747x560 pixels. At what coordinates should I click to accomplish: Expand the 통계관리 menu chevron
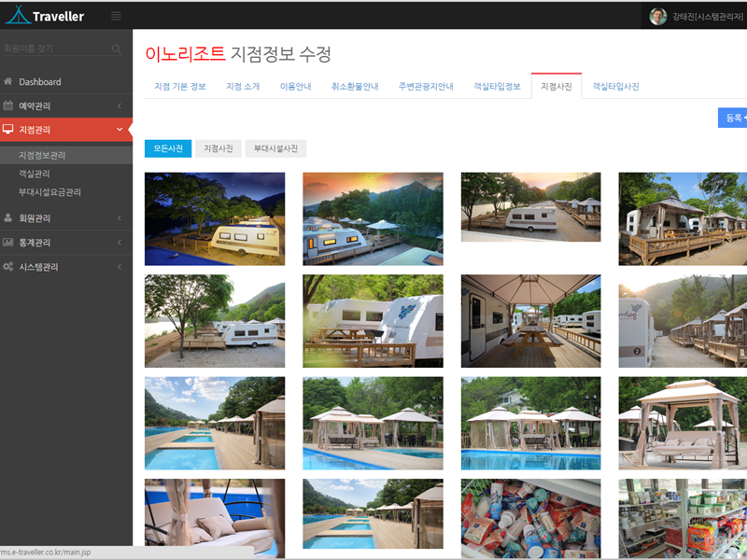tap(120, 243)
